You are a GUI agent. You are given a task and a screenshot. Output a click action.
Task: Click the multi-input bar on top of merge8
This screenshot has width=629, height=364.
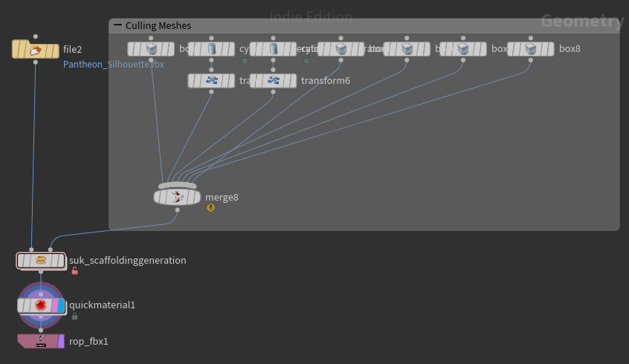point(177,186)
